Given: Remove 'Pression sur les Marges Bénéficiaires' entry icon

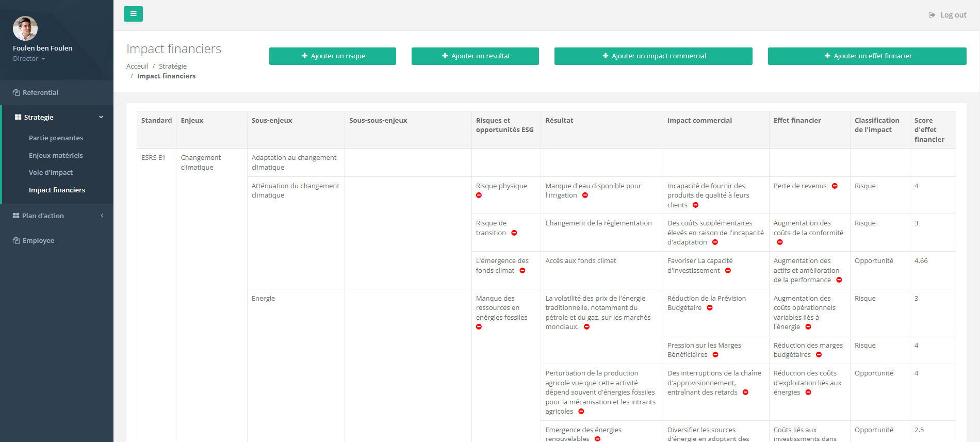Looking at the screenshot, I should coord(715,355).
